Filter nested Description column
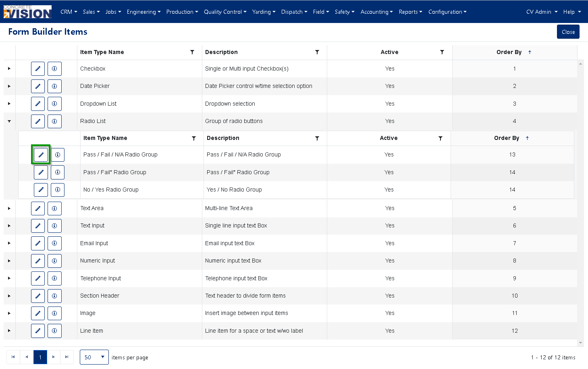Image resolution: width=588 pixels, height=369 pixels. click(317, 138)
